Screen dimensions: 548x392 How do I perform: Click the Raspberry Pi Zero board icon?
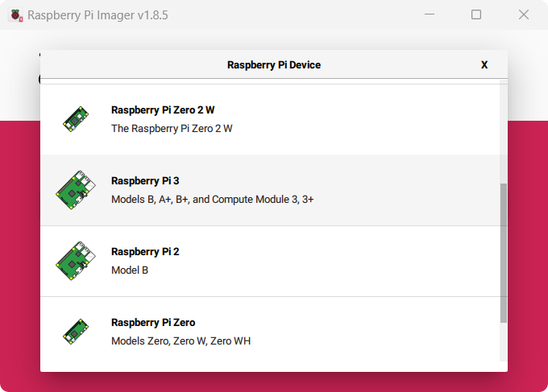coord(76,332)
